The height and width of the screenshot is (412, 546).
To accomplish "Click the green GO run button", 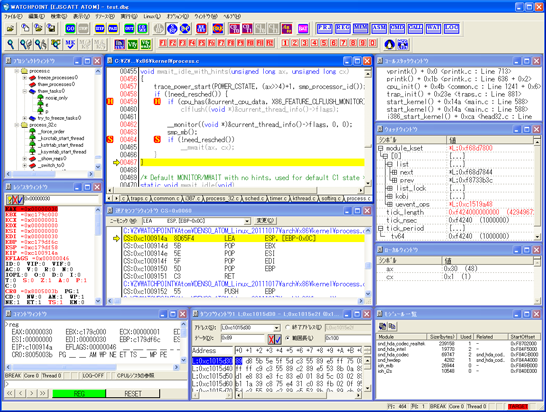I will pos(70,28).
